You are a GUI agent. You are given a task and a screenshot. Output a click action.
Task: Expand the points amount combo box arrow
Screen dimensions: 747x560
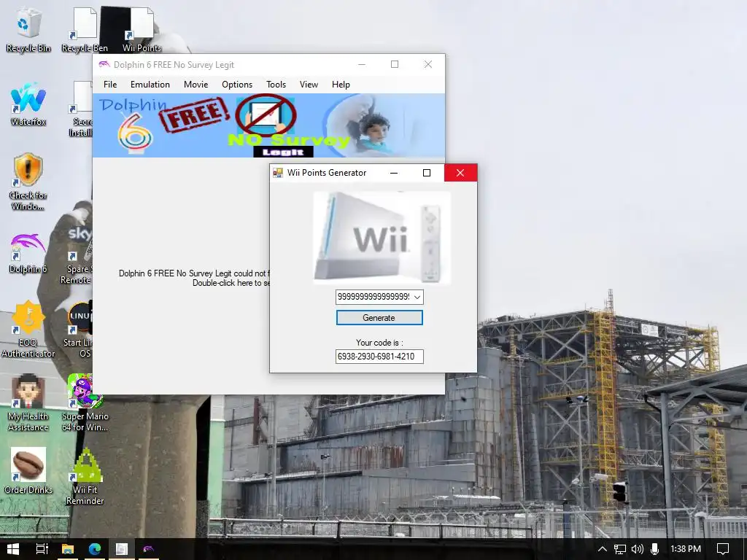417,297
